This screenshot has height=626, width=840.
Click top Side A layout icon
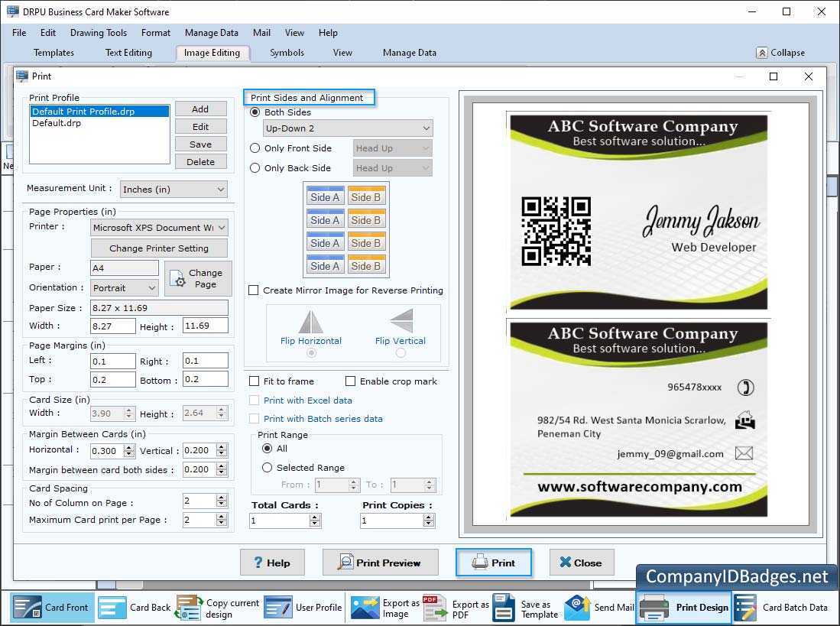click(325, 196)
